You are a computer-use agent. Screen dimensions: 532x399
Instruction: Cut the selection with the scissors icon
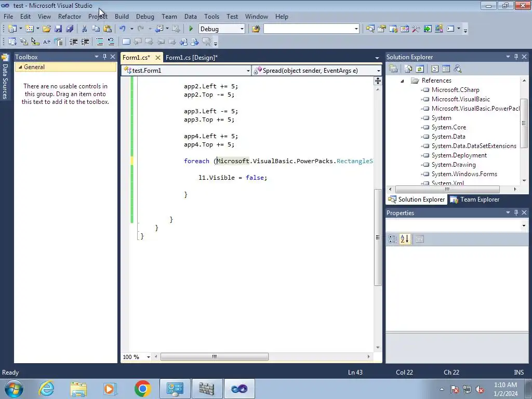[85, 29]
